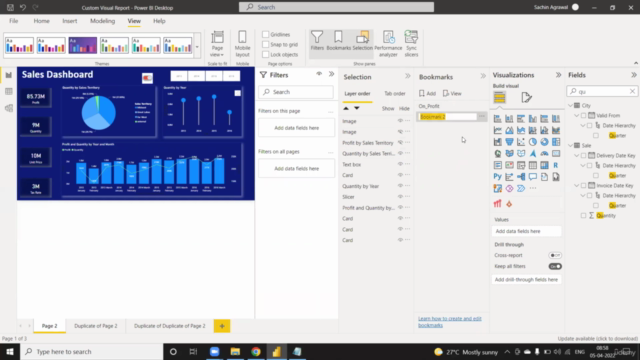Screen dimensions: 640x360
Task: Open the Page view dropdown
Action: click(217, 43)
